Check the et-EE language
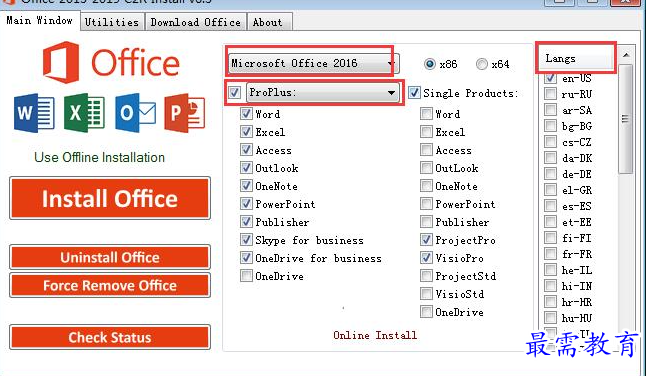 [550, 222]
